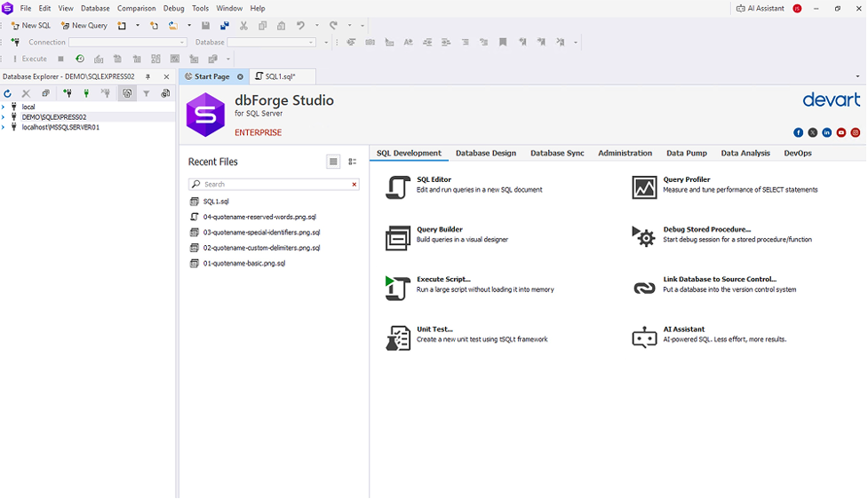Click the Disconnect plug icon in Database Explorer
Screen dimensions: 868x499
[105, 93]
